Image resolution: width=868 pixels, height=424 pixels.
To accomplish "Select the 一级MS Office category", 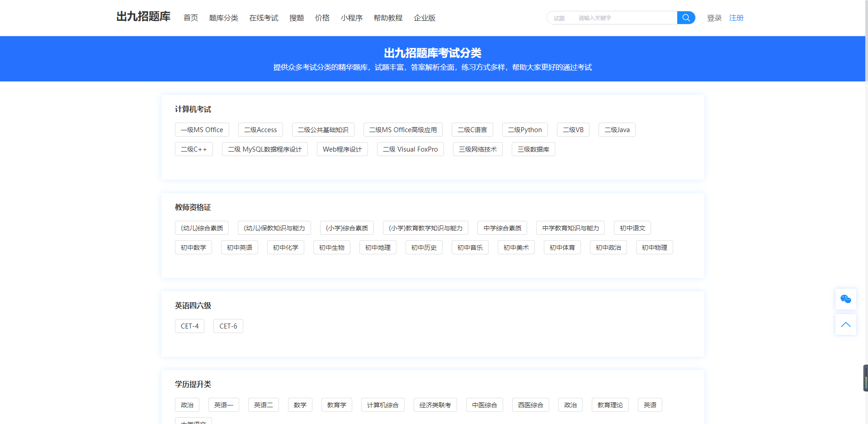I will tap(202, 130).
